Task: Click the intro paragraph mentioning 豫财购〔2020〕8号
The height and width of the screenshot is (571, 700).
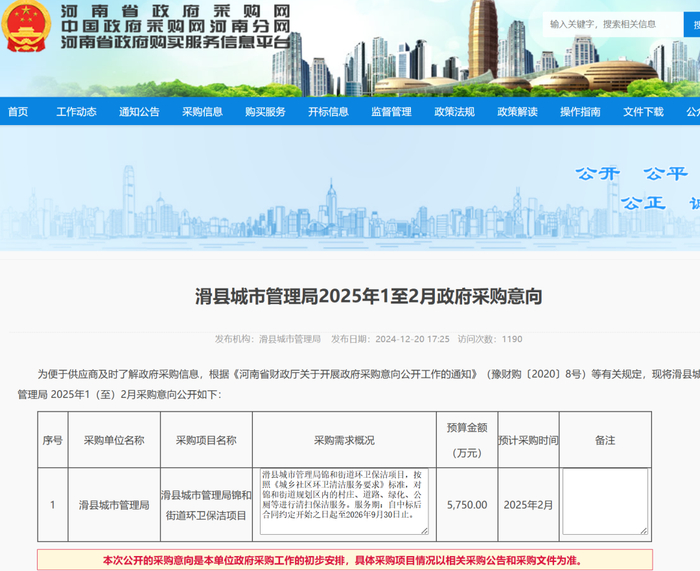Action: (x=359, y=384)
